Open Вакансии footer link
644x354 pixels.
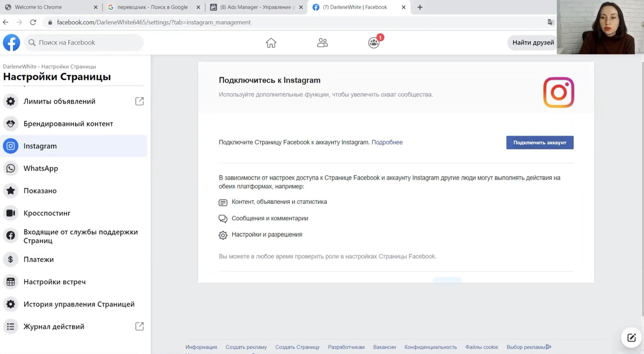point(385,347)
